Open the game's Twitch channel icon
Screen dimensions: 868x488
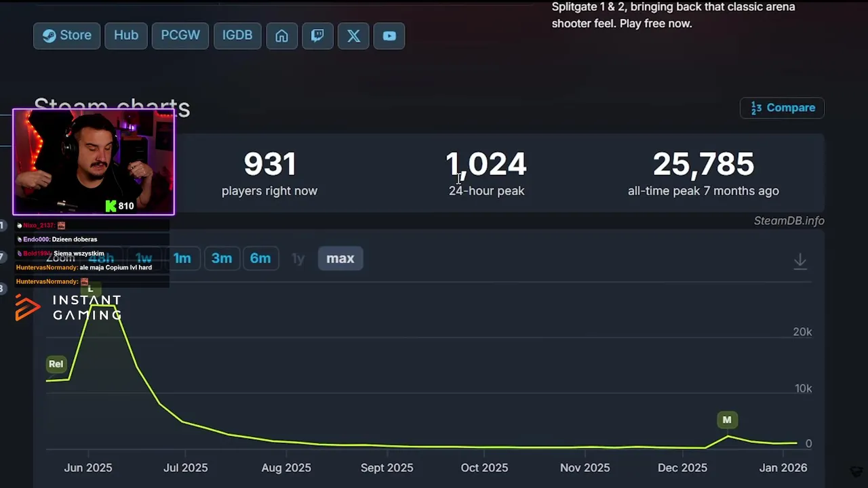[317, 36]
